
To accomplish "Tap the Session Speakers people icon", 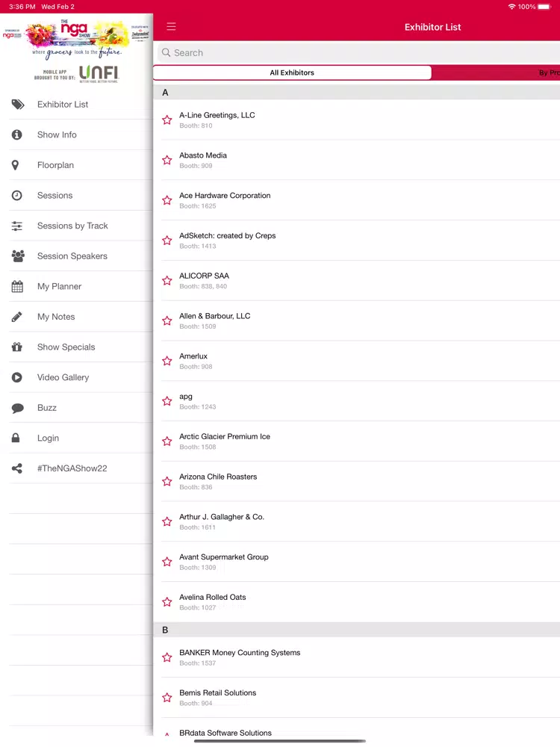I will [18, 256].
